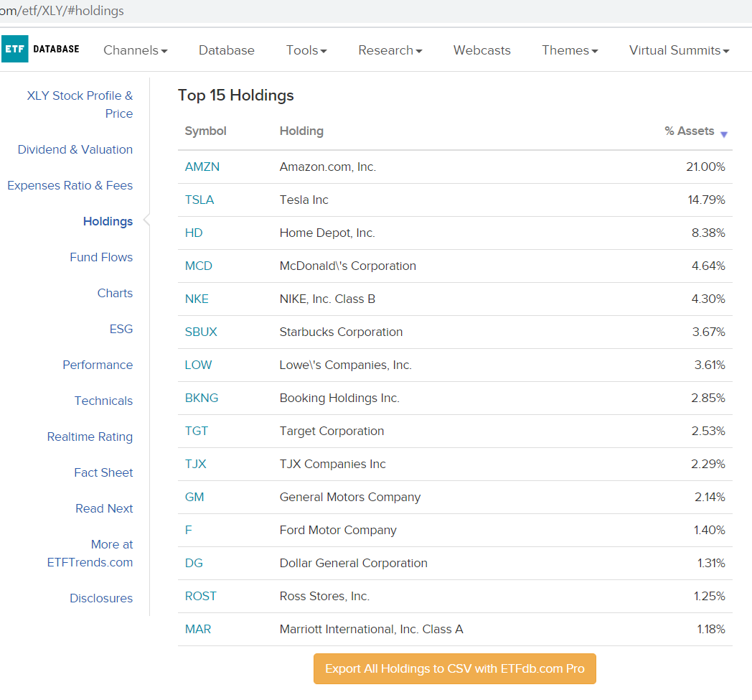The width and height of the screenshot is (752, 700).
Task: Open the Fact Sheet sidebar link
Action: click(x=103, y=472)
